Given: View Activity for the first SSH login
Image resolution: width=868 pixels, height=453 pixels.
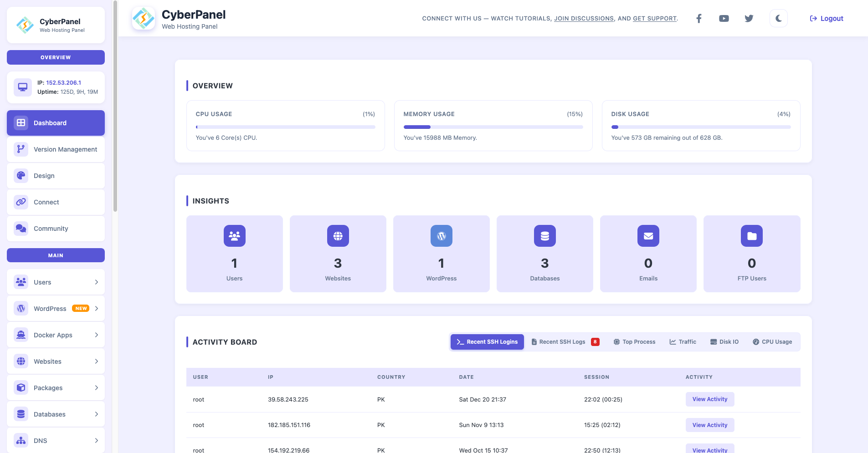Looking at the screenshot, I should click(x=709, y=399).
